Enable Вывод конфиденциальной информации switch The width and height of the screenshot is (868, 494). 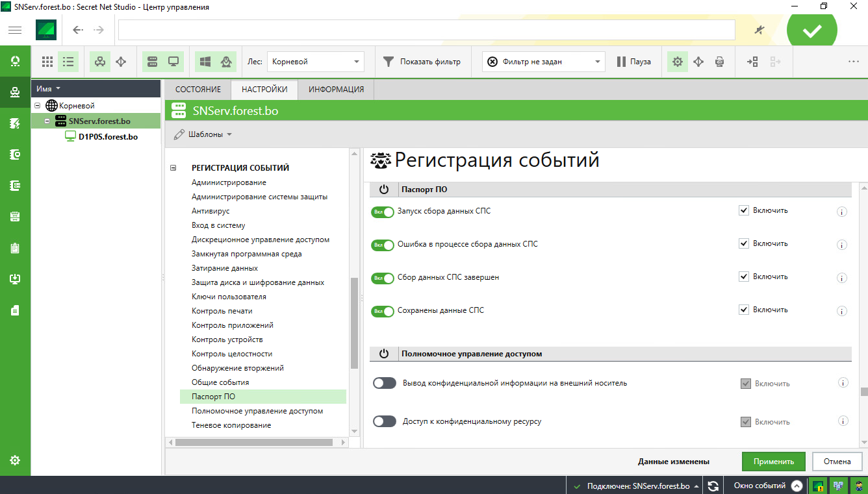point(385,383)
